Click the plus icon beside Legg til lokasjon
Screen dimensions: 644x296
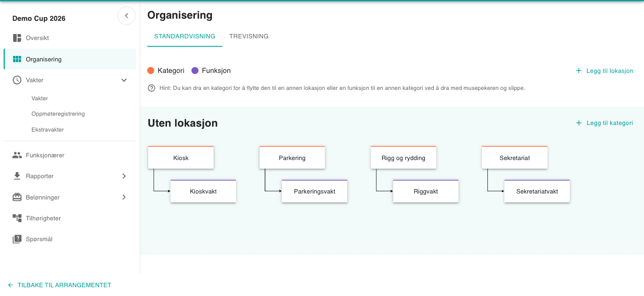point(579,71)
